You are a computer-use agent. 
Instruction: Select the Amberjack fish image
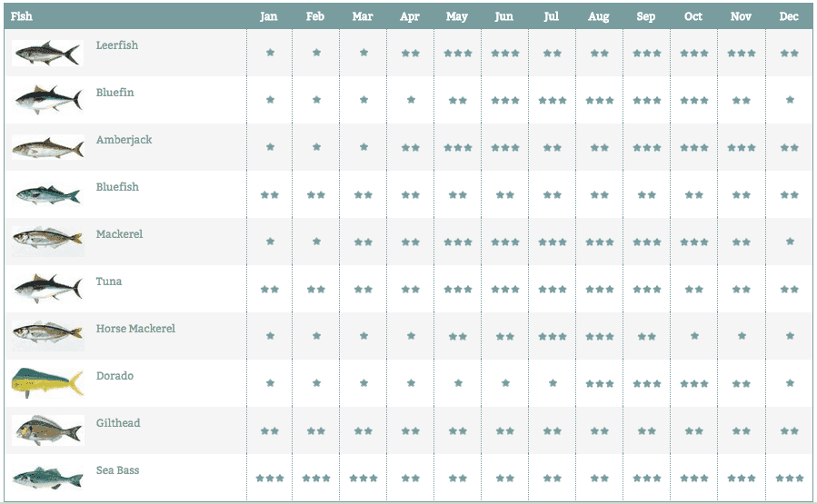pyautogui.click(x=48, y=147)
